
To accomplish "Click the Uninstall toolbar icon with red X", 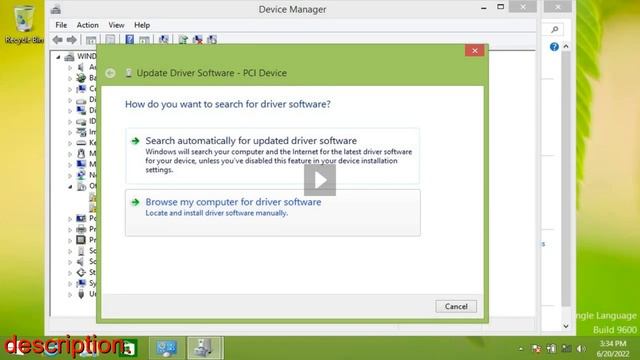I will (198, 40).
